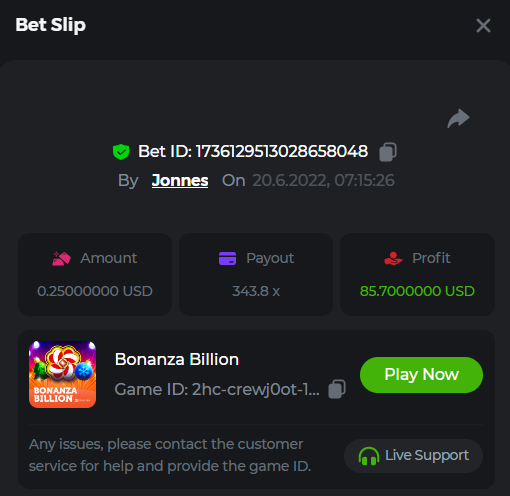Click the red Profit hand icon
This screenshot has width=510, height=496.
click(393, 258)
